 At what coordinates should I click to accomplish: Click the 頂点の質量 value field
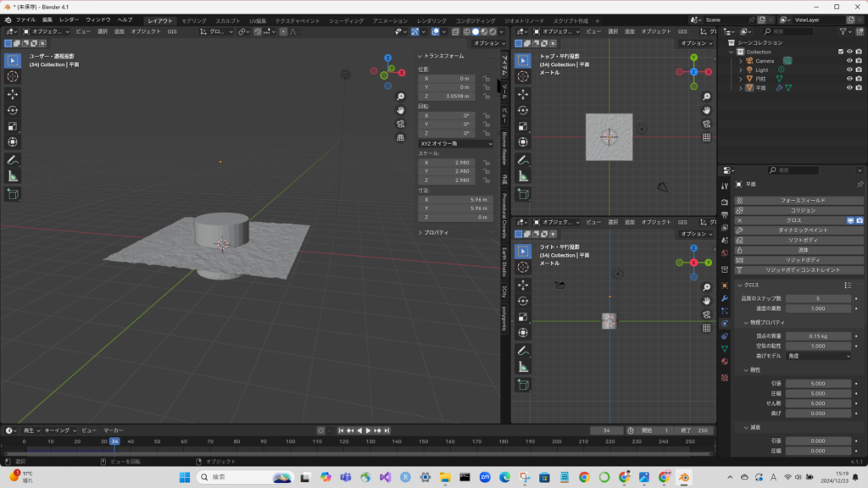coord(818,336)
